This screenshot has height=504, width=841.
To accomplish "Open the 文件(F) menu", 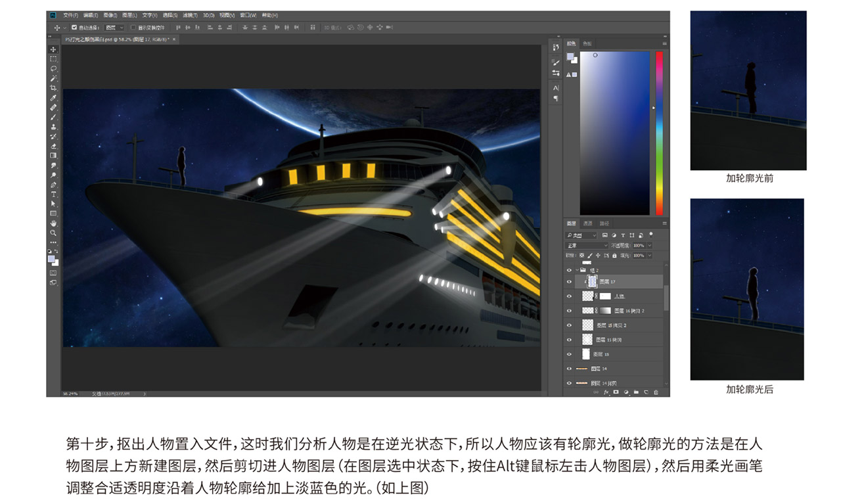I will (x=70, y=14).
